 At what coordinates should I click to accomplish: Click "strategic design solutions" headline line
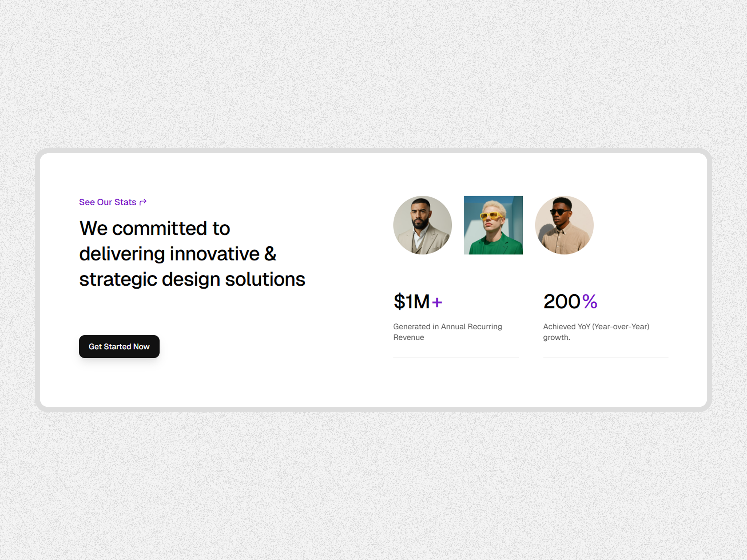(x=192, y=279)
